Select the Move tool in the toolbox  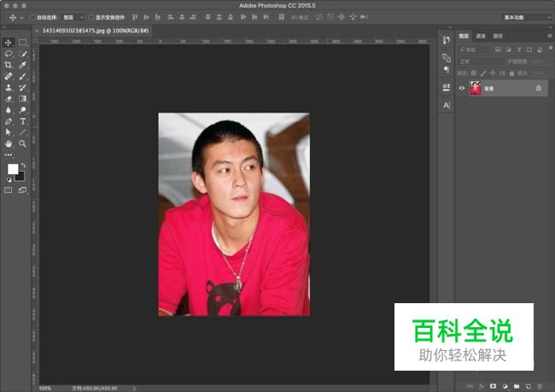click(9, 43)
